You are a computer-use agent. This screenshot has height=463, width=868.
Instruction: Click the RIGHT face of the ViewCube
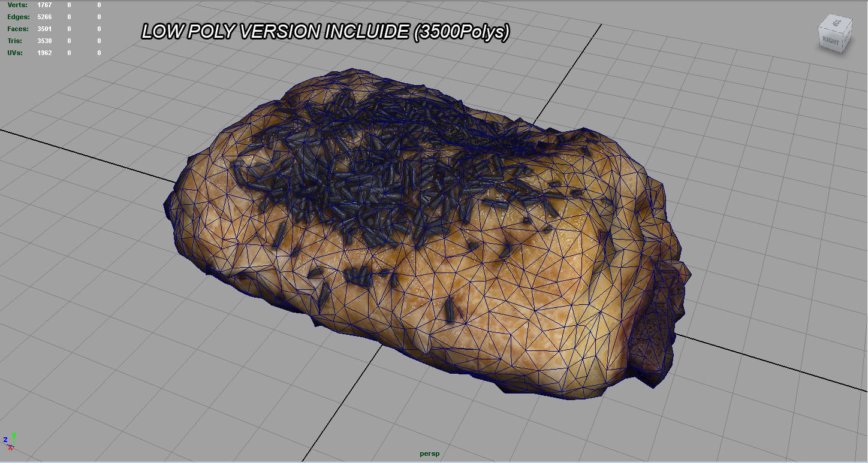(x=831, y=41)
